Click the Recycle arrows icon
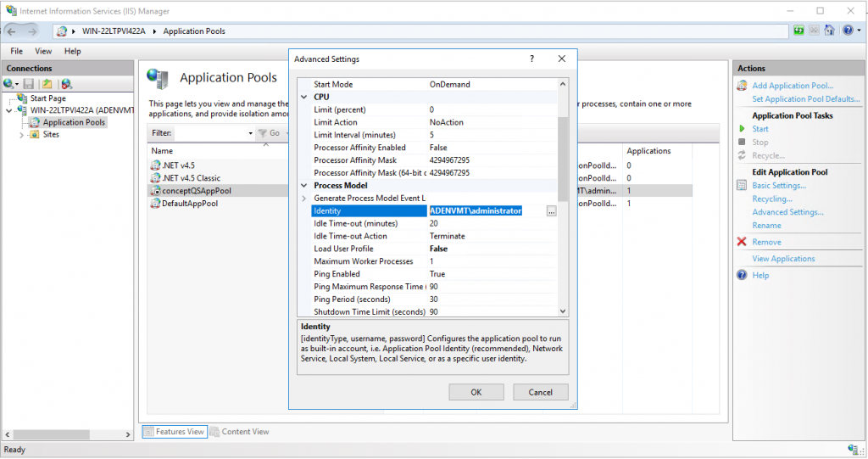Viewport: 868px width, 459px height. click(742, 155)
